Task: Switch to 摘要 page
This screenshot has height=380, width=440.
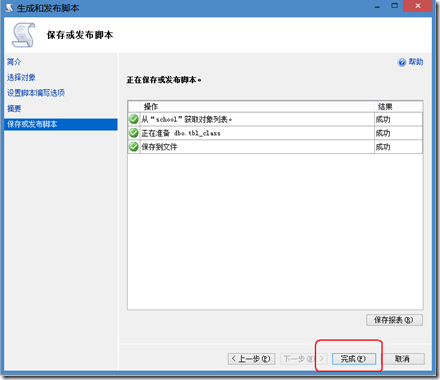Action: pyautogui.click(x=14, y=108)
